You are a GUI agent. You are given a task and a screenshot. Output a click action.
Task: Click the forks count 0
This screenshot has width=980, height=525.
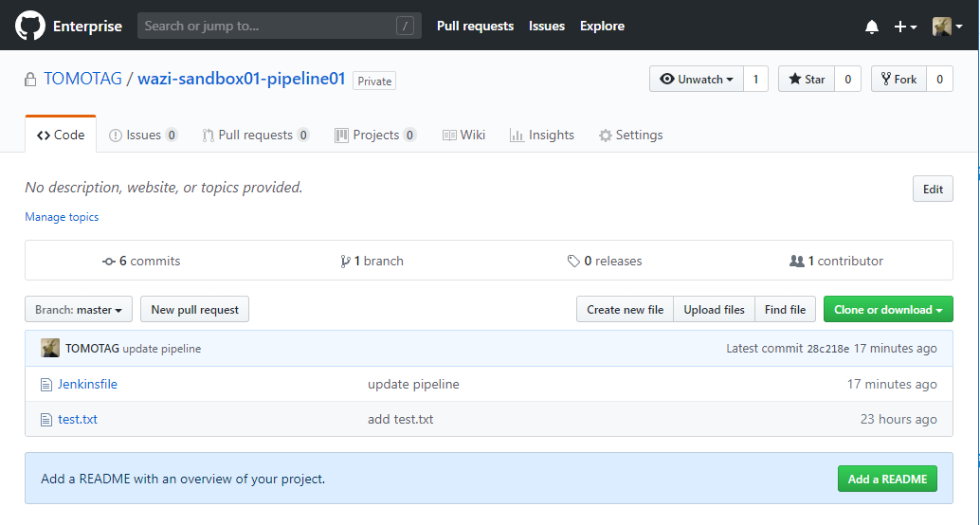pyautogui.click(x=939, y=79)
